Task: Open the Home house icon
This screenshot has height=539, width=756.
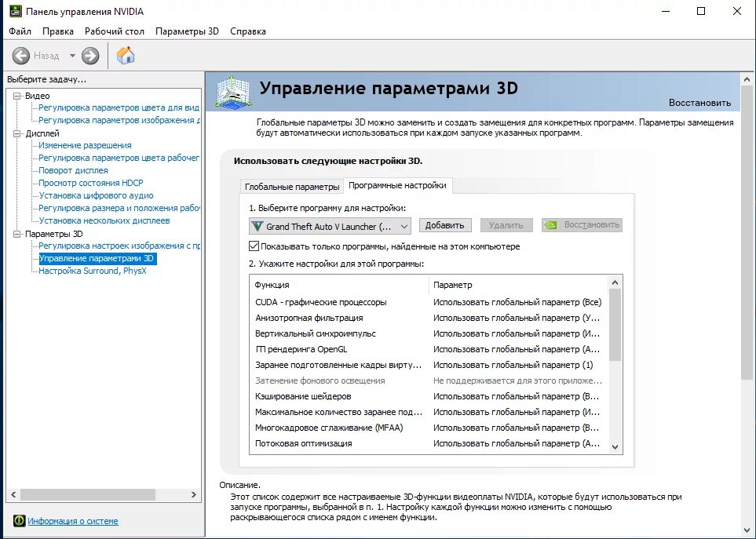Action: click(x=126, y=56)
